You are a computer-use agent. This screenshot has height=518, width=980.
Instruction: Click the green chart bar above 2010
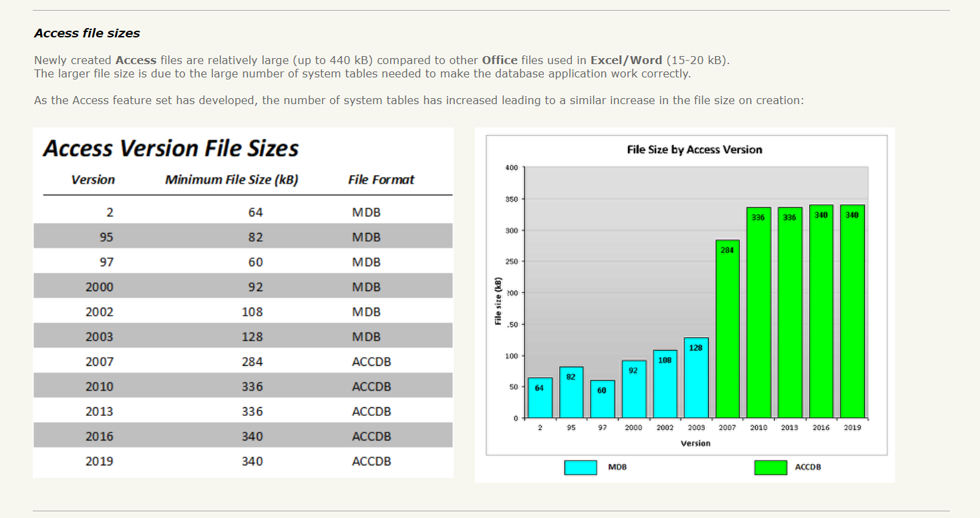tap(759, 312)
